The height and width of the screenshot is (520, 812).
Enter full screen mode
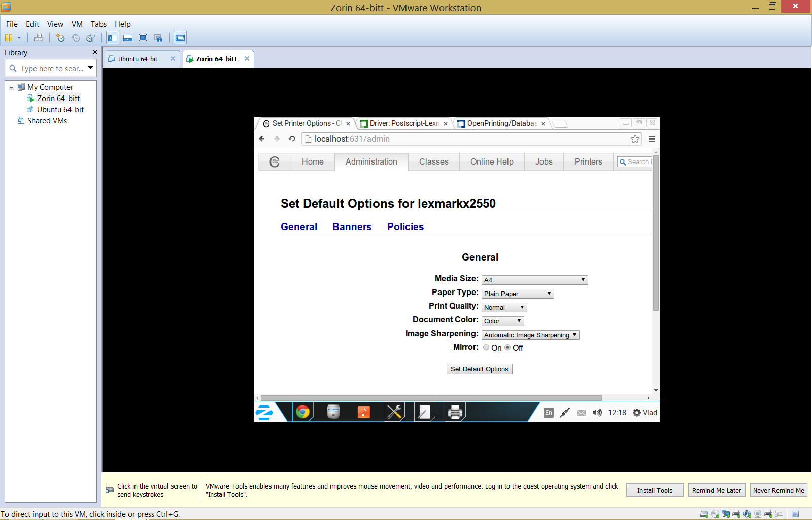(143, 38)
